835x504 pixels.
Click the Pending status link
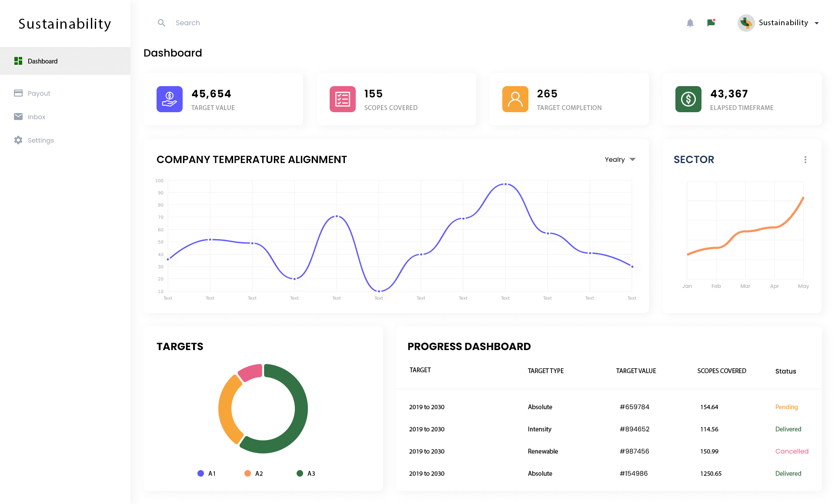(x=786, y=407)
